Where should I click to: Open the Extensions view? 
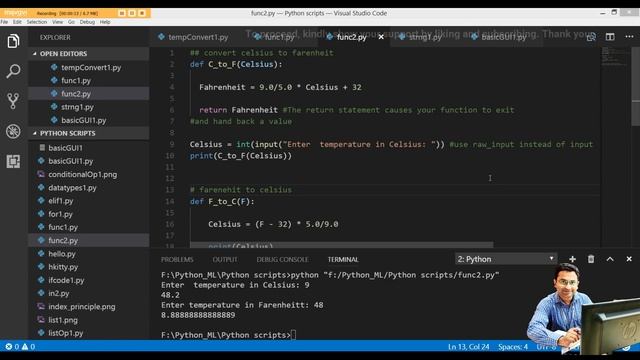[13, 161]
